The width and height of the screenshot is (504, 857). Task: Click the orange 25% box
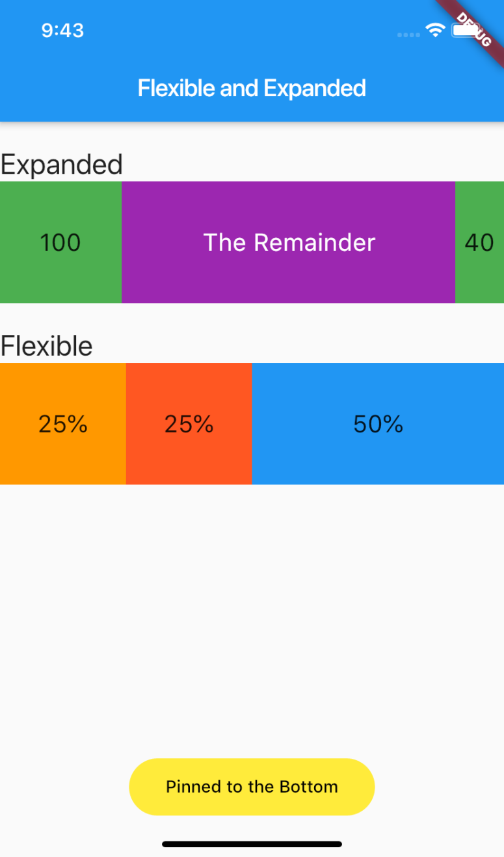[x=63, y=424]
